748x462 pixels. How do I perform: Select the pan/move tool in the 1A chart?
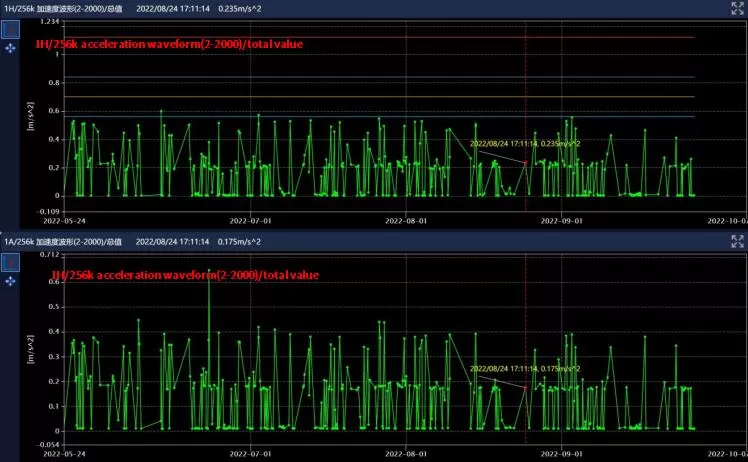tap(11, 281)
